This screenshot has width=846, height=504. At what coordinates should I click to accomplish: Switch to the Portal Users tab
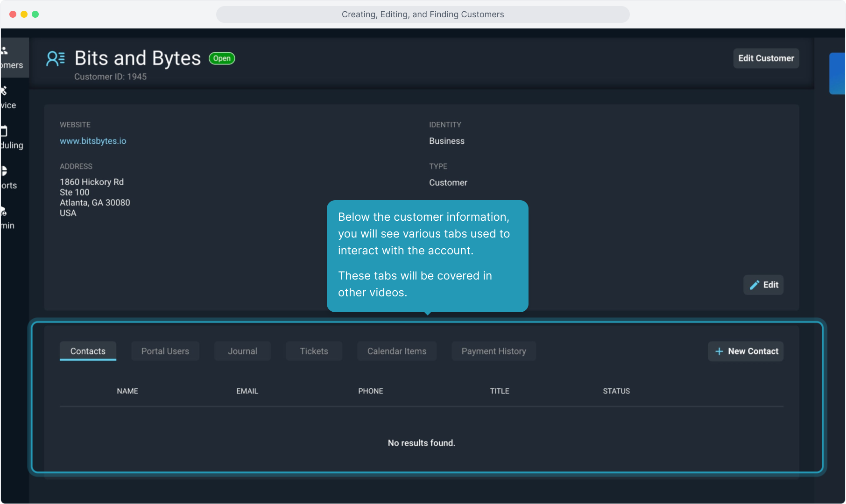(x=165, y=351)
